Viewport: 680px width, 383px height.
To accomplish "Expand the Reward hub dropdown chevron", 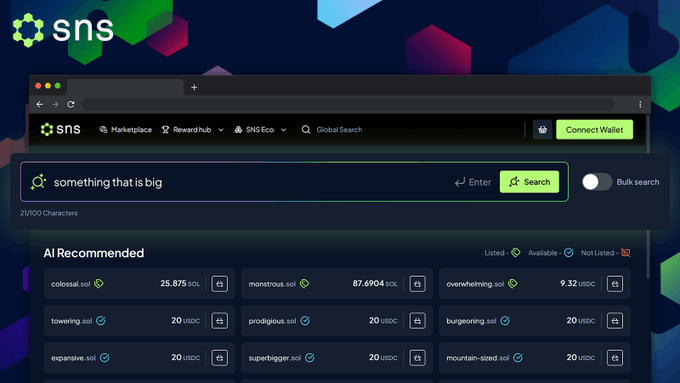I will point(221,130).
